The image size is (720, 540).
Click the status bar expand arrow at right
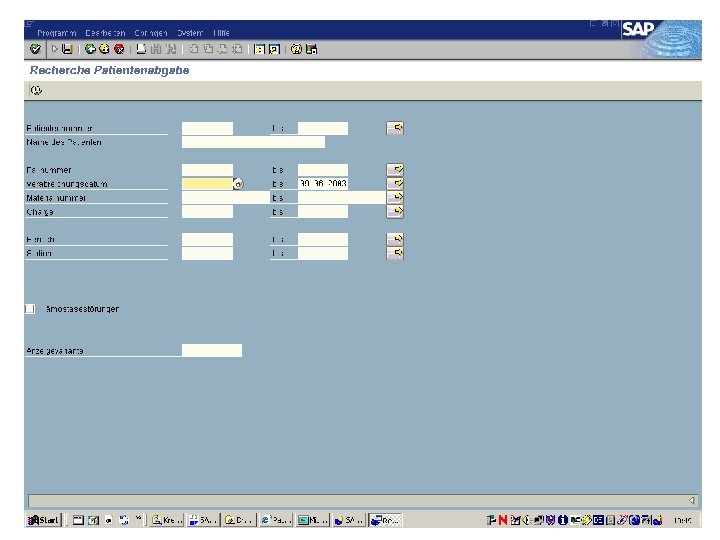pyautogui.click(x=692, y=501)
